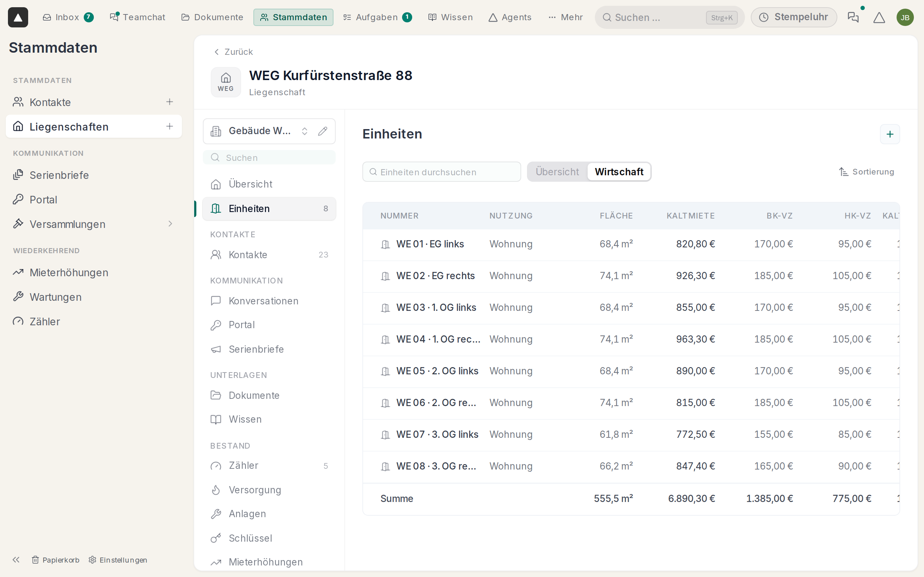
Task: Go back via Zurück link
Action: point(233,52)
